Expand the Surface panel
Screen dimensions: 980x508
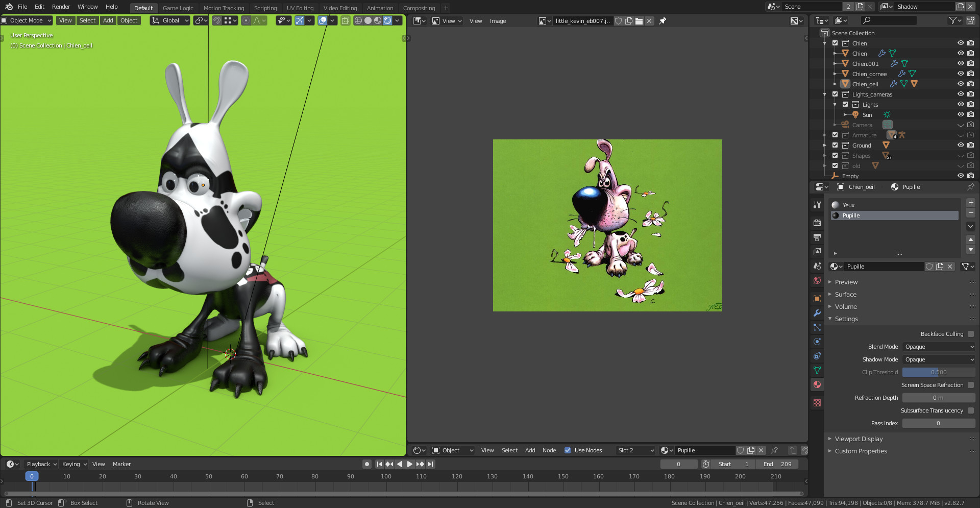click(845, 295)
